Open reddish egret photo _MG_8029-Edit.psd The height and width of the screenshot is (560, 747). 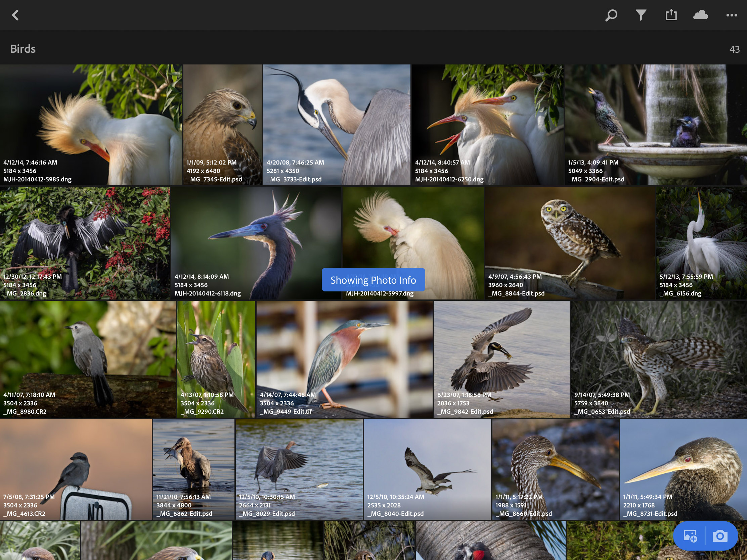pos(299,469)
